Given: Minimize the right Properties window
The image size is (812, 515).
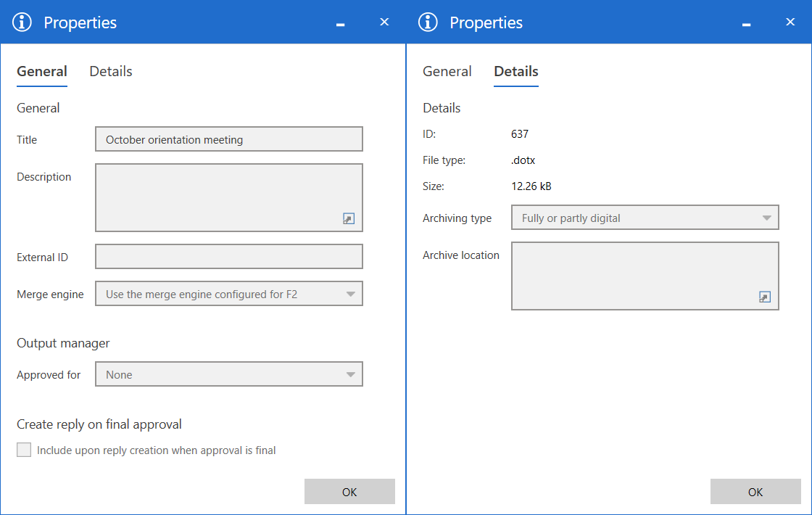Looking at the screenshot, I should pos(746,25).
